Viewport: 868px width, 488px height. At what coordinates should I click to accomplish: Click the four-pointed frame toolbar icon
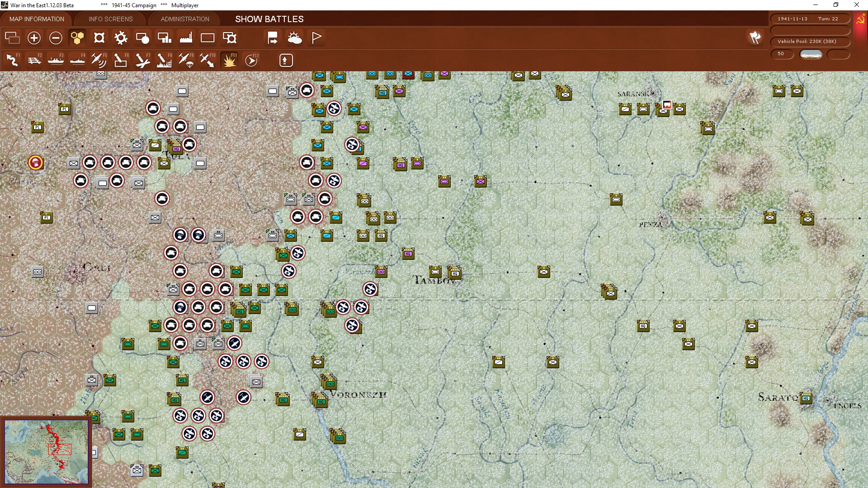coord(99,38)
